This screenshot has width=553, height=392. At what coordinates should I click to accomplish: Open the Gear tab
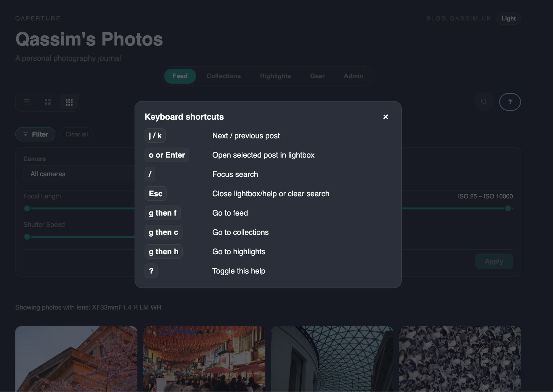pyautogui.click(x=317, y=76)
